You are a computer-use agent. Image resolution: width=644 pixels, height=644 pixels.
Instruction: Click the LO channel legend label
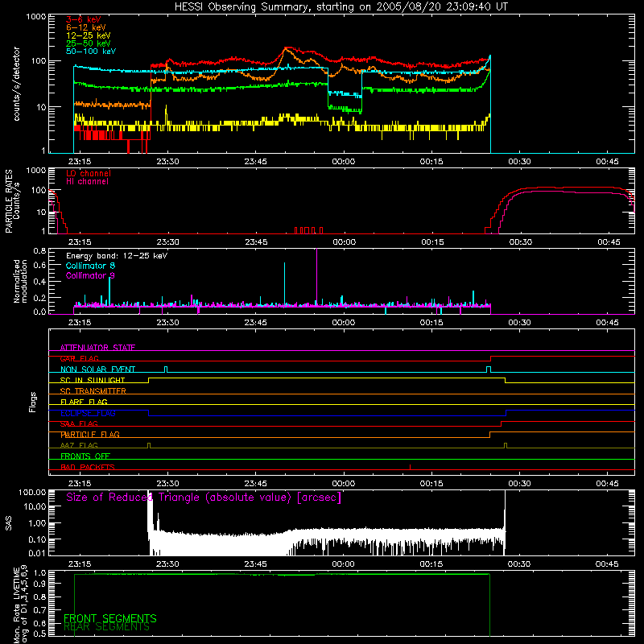(89, 173)
